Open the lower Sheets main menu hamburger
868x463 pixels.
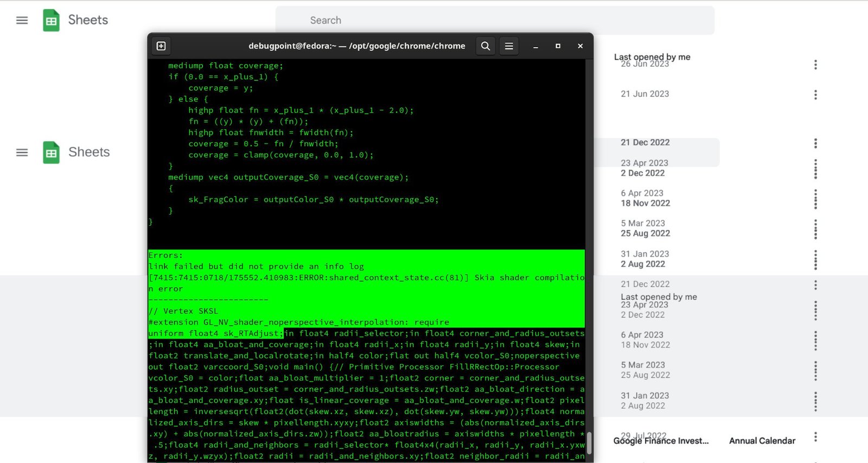pos(22,153)
